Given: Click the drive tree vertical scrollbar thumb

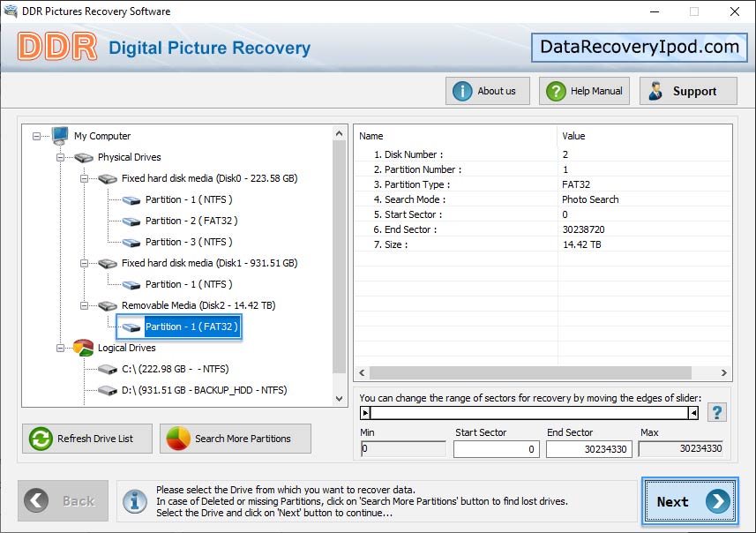Looking at the screenshot, I should 340,257.
